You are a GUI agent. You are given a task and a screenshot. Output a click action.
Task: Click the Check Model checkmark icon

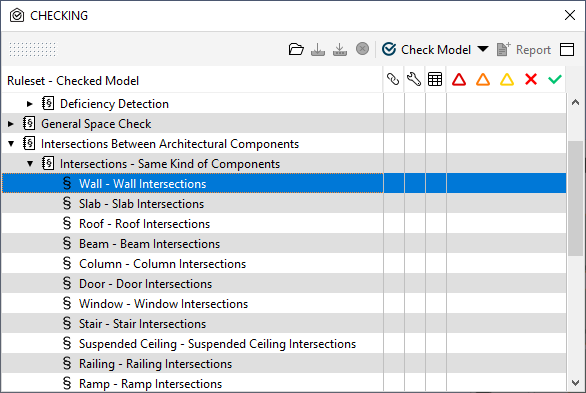[x=389, y=49]
